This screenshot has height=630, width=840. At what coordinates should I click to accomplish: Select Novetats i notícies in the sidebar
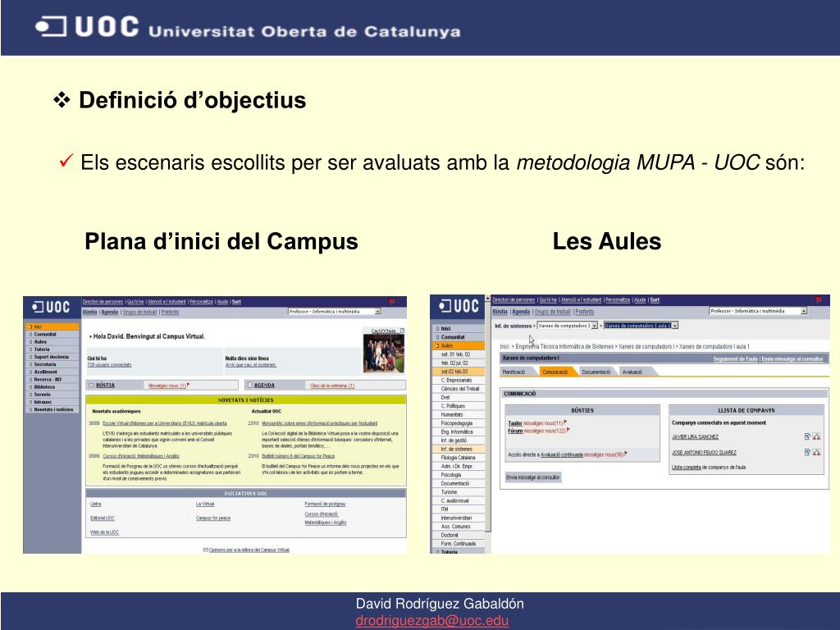pyautogui.click(x=52, y=409)
